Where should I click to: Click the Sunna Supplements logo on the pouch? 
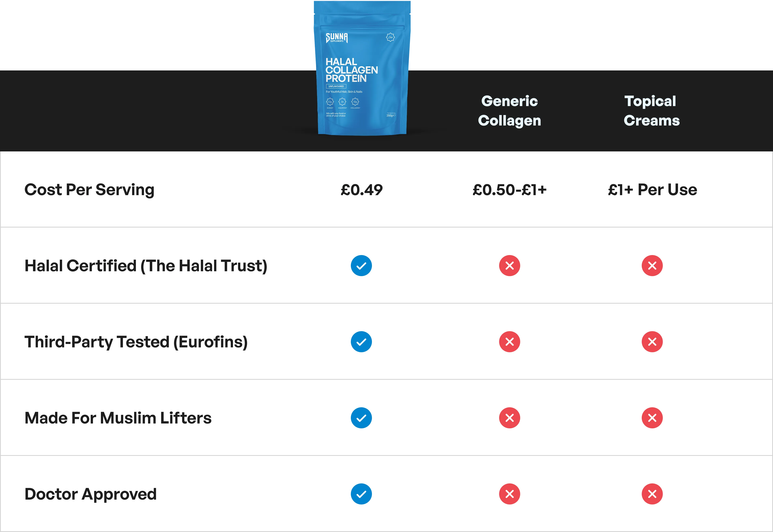[337, 38]
